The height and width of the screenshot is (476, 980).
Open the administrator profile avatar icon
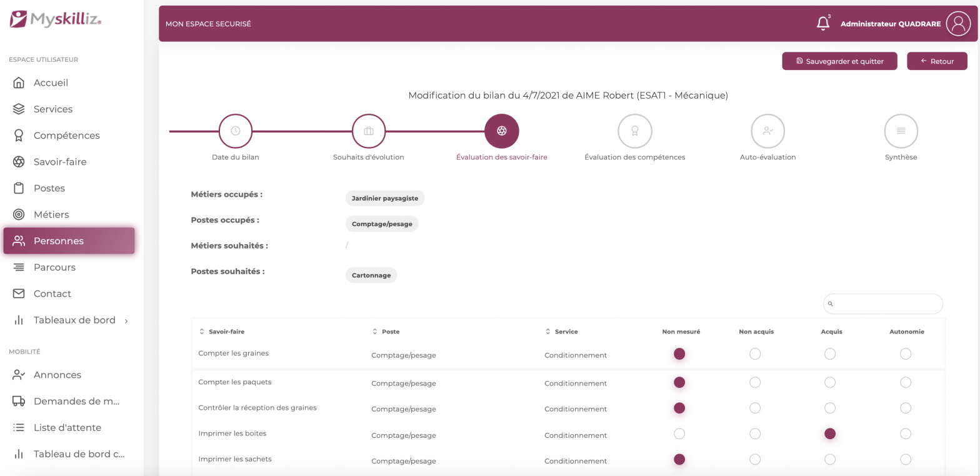958,24
